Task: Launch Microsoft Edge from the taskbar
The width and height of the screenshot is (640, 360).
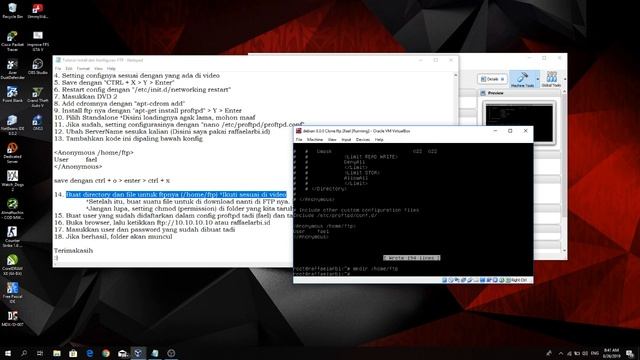Action: point(89,353)
